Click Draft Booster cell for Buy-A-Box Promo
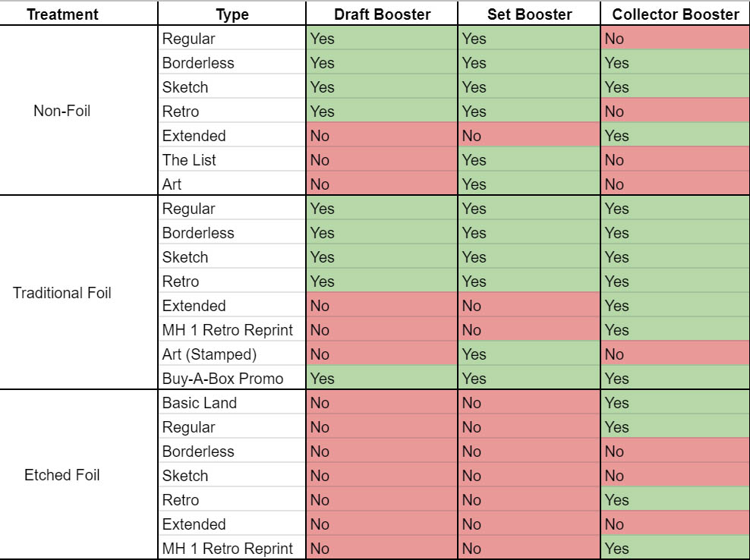 pos(382,379)
